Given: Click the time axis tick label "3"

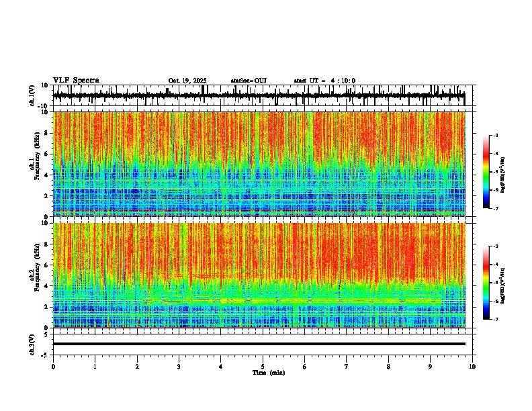Looking at the screenshot, I should tap(179, 367).
